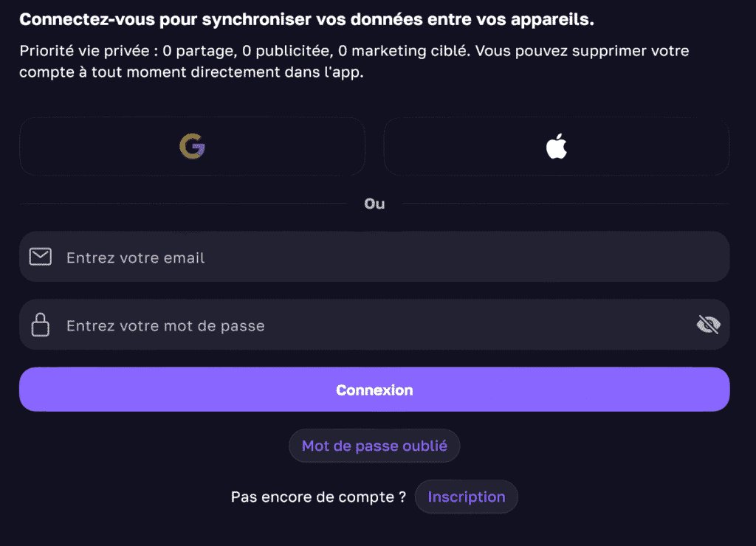Click the divider line left of "Ou"

pos(185,204)
